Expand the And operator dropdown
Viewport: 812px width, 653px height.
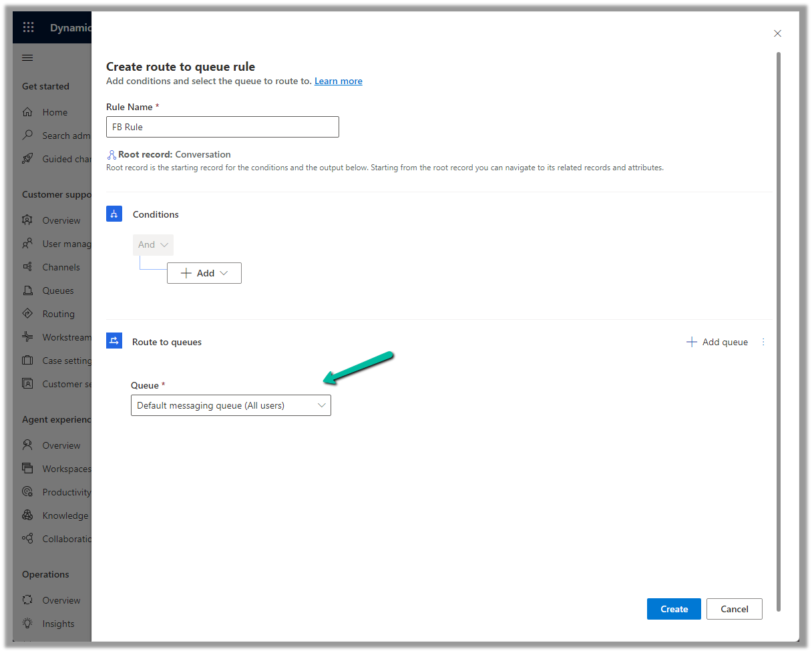click(x=153, y=245)
